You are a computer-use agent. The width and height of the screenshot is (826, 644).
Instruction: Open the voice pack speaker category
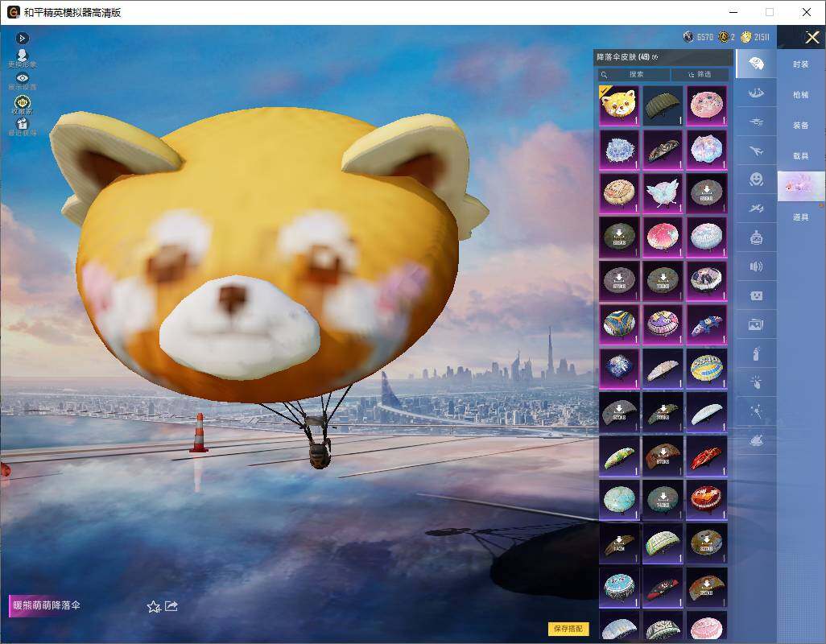point(757,267)
